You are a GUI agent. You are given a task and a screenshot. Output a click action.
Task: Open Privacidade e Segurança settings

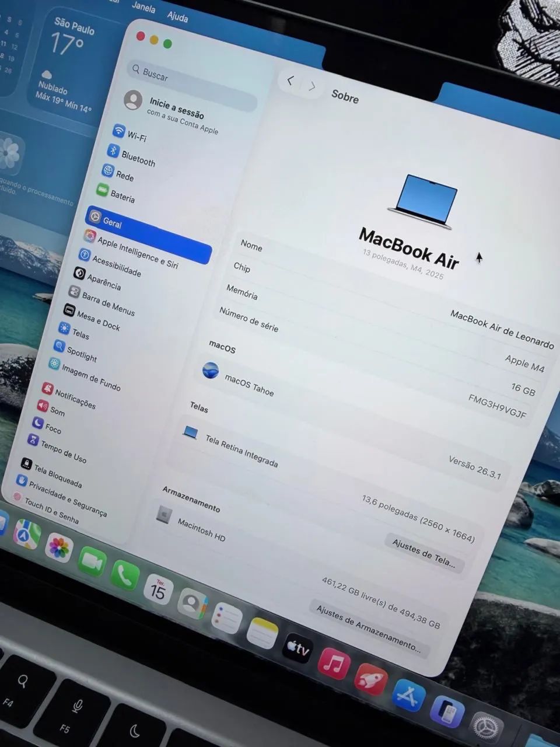pos(62,495)
